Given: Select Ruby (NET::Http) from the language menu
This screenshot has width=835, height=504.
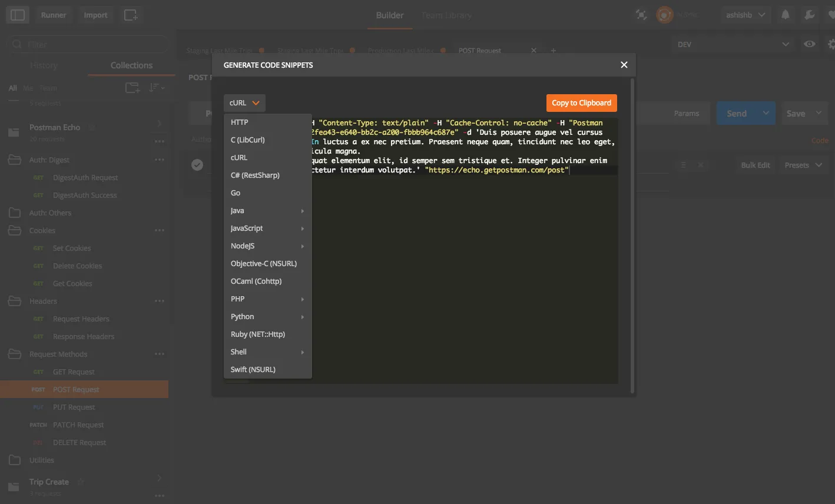Looking at the screenshot, I should (268, 334).
